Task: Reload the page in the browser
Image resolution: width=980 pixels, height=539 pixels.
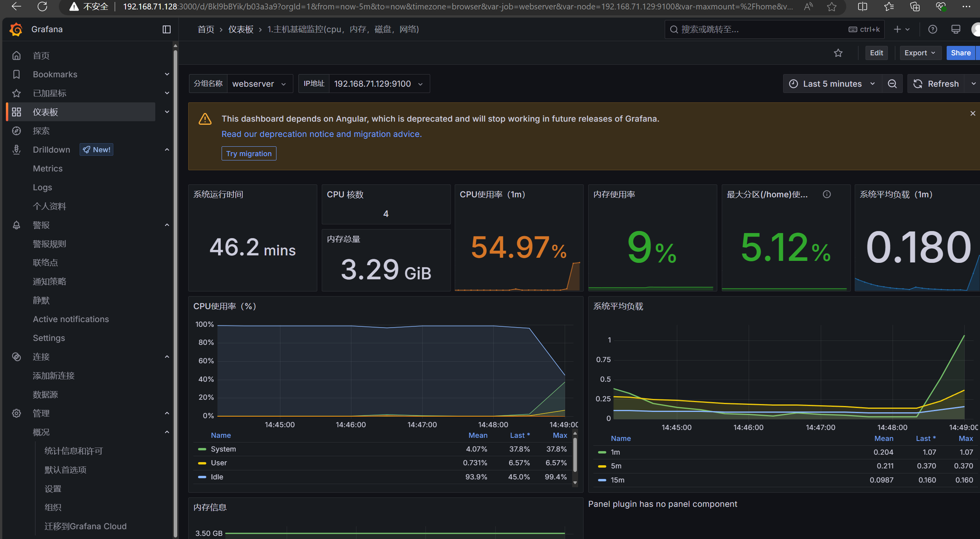Action: pos(42,6)
